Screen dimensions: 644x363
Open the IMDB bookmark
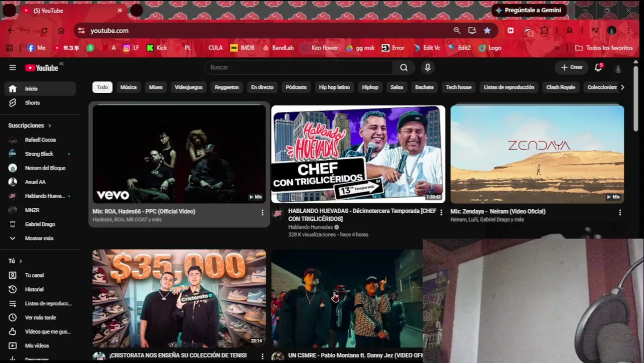242,48
